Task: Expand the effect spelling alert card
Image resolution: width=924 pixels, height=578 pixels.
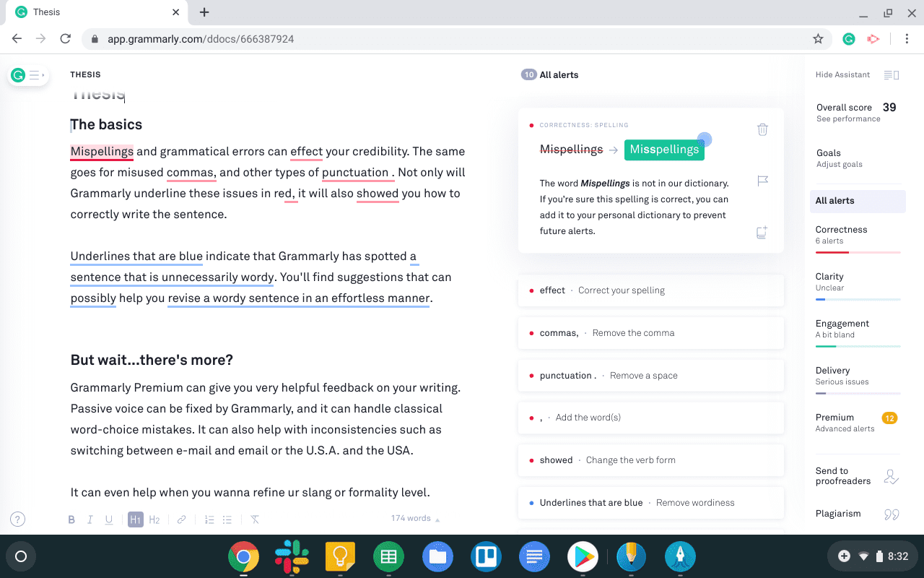Action: (650, 290)
